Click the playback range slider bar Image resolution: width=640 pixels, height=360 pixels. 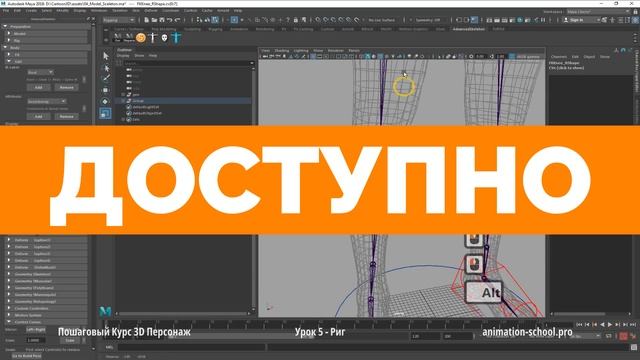click(241, 336)
